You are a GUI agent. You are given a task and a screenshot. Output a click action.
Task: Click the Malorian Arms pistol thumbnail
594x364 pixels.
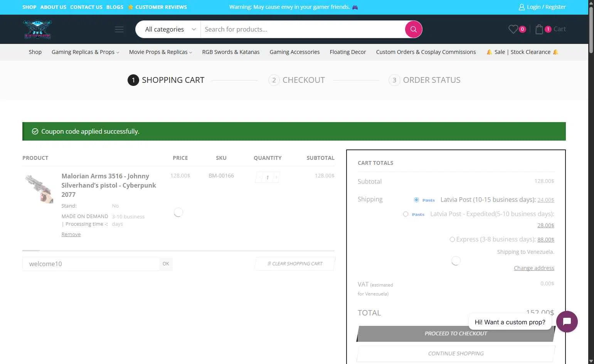[38, 188]
